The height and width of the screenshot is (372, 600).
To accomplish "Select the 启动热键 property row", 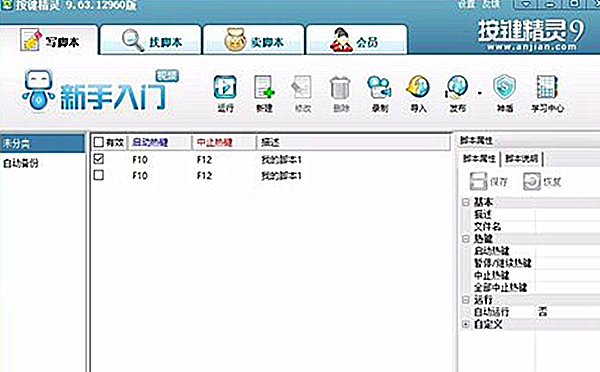I will point(531,251).
